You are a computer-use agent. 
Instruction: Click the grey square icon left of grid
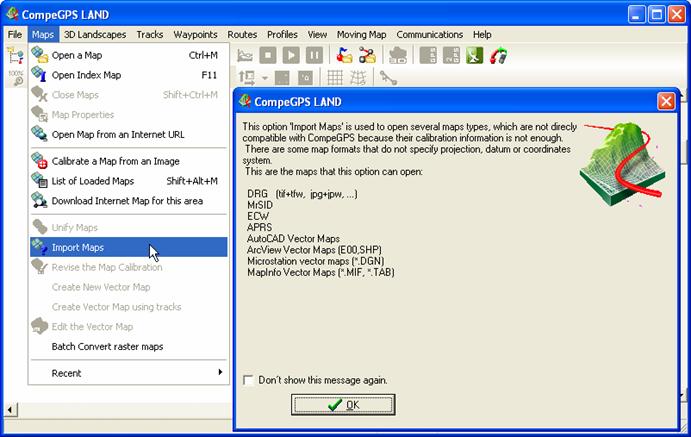click(282, 78)
